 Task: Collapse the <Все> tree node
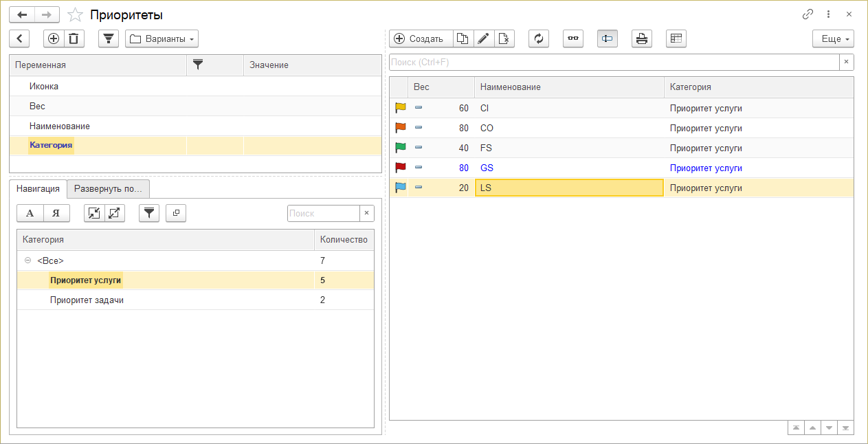[27, 260]
